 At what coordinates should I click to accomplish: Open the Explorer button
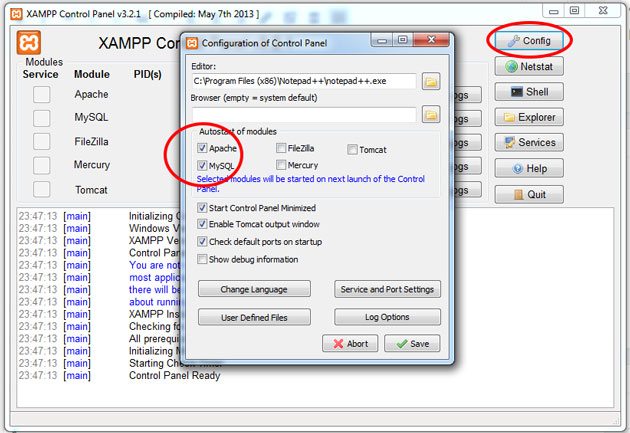(529, 117)
